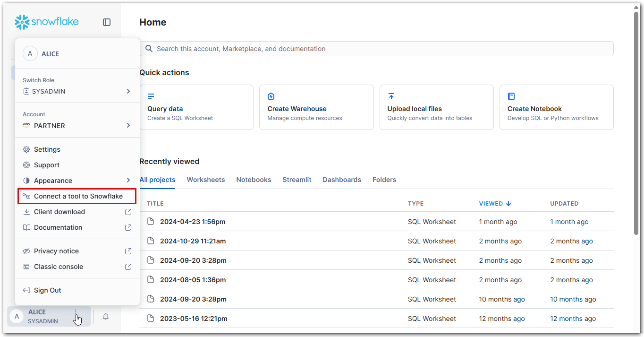Open worksheet 2024-10-29 11:21am
Screen dimensions: 644x337
tap(193, 241)
